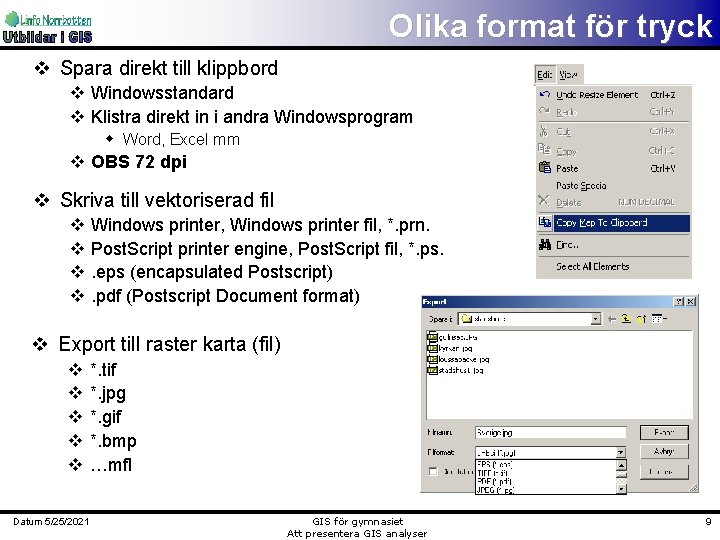Choose Undo Resize Element
This screenshot has height=540, width=720.
[x=613, y=95]
